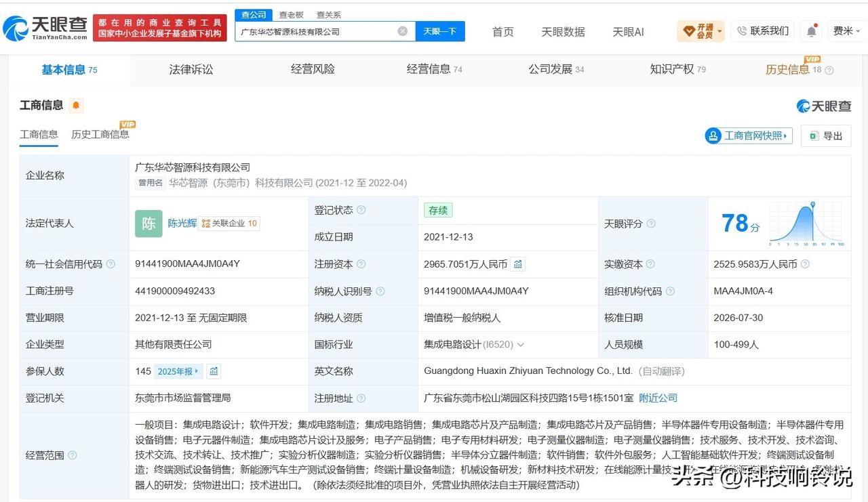Click the help icon after 2525.9583万人民币
868x502 pixels.
[805, 264]
